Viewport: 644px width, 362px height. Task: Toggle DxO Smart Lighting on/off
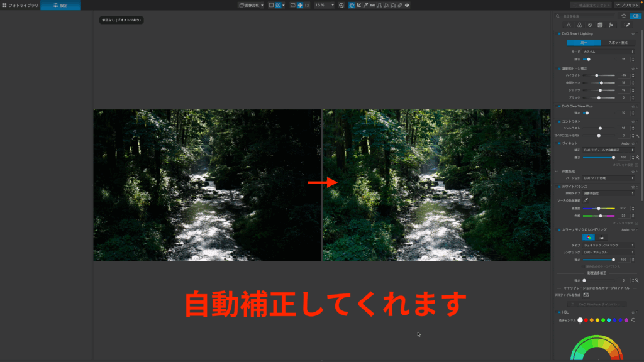point(559,34)
